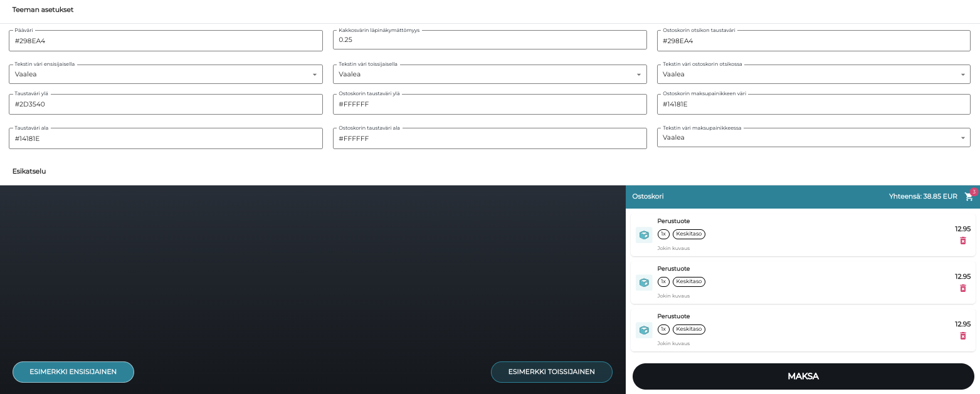Click the second Perustuote product box icon
This screenshot has width=980, height=394.
(644, 283)
